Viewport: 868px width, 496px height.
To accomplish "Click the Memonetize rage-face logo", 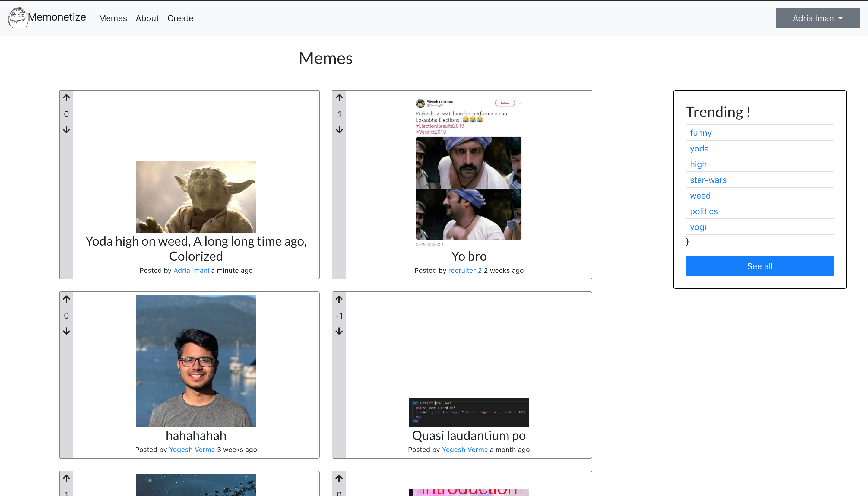I will (x=17, y=18).
